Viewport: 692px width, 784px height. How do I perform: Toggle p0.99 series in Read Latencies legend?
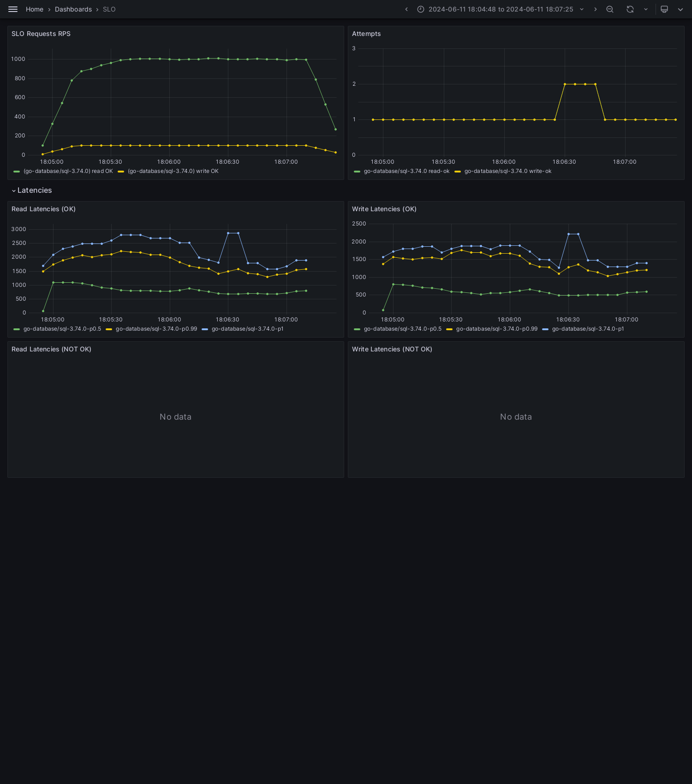(156, 329)
